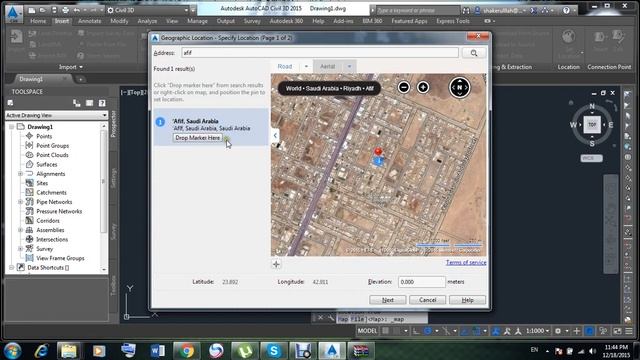Click the Elevation input field

tap(422, 282)
